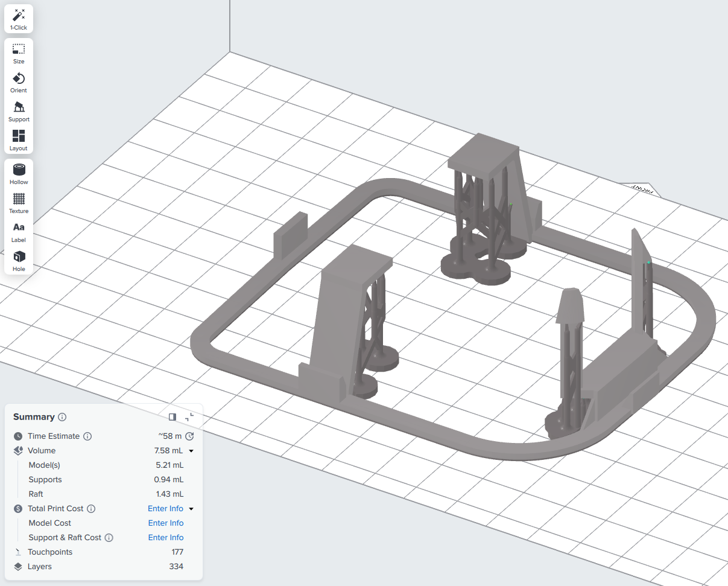Open the Label tool
This screenshot has height=586, width=728.
[19, 232]
